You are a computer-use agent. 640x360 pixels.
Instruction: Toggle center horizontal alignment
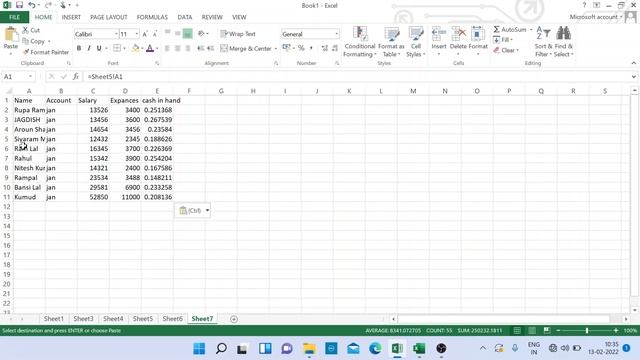(x=178, y=48)
